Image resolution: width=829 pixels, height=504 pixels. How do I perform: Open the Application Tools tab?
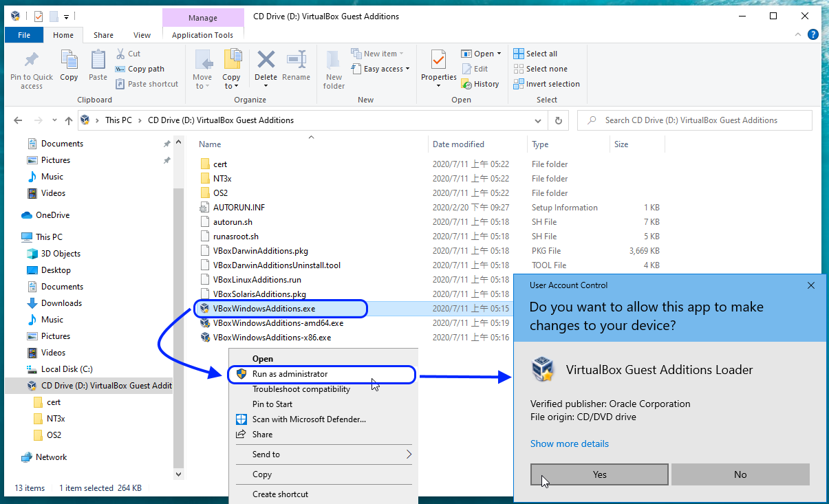pos(203,35)
